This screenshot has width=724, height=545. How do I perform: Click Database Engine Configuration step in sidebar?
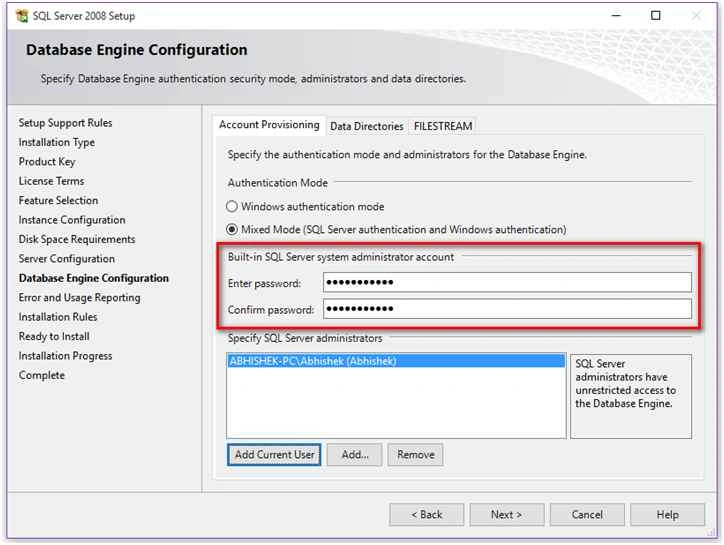click(x=94, y=278)
